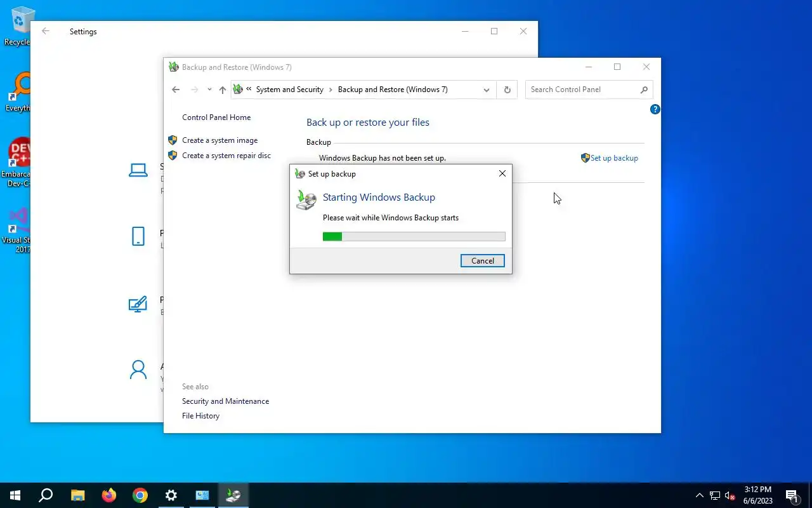Expand the address bar history dropdown

pyautogui.click(x=487, y=90)
